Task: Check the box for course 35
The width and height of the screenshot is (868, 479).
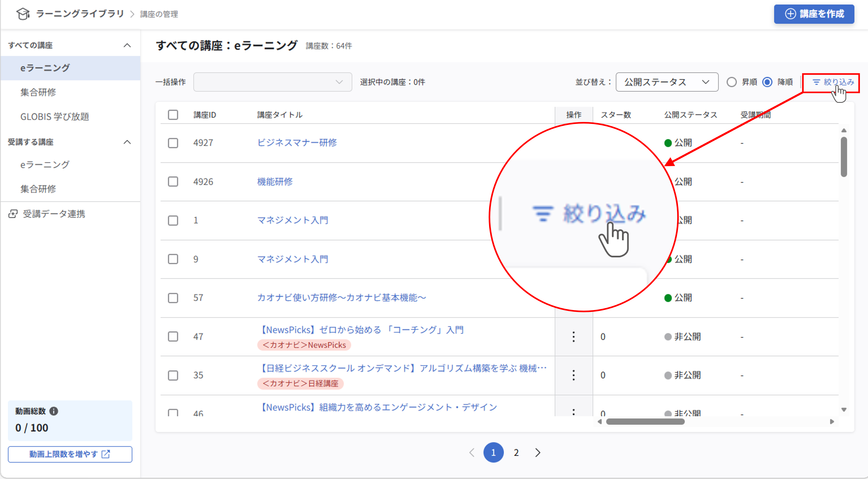Action: pos(173,375)
